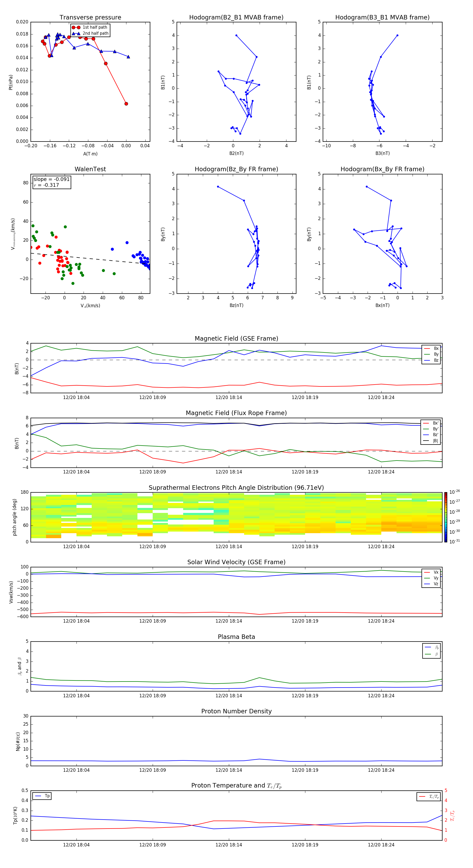The width and height of the screenshot is (473, 868).
Task: Click the '12/20 18:24' tick under Plasma Beta plot
Action: tap(381, 695)
